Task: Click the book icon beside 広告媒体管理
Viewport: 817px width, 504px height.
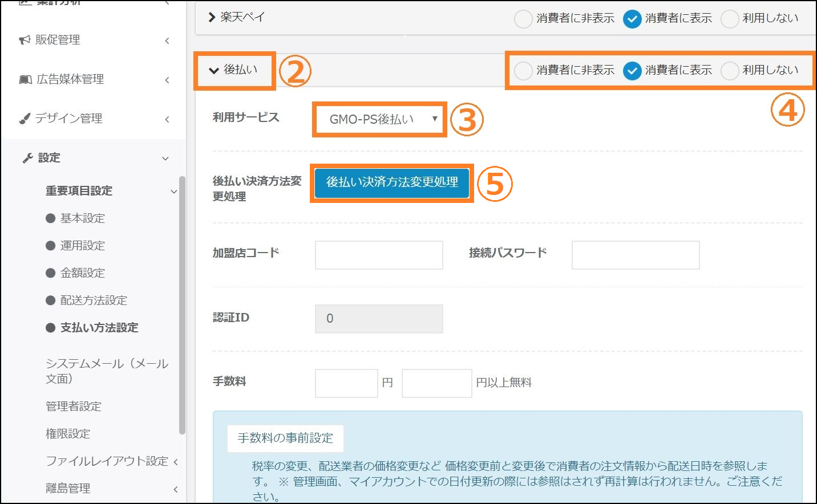Action: coord(25,79)
